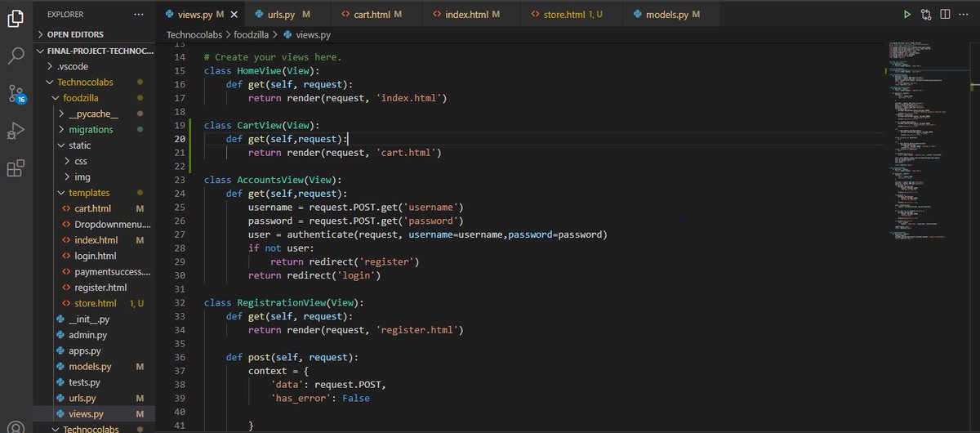The image size is (980, 433).
Task: Select Technocolabs in the breadcrumb path
Action: pyautogui.click(x=194, y=35)
